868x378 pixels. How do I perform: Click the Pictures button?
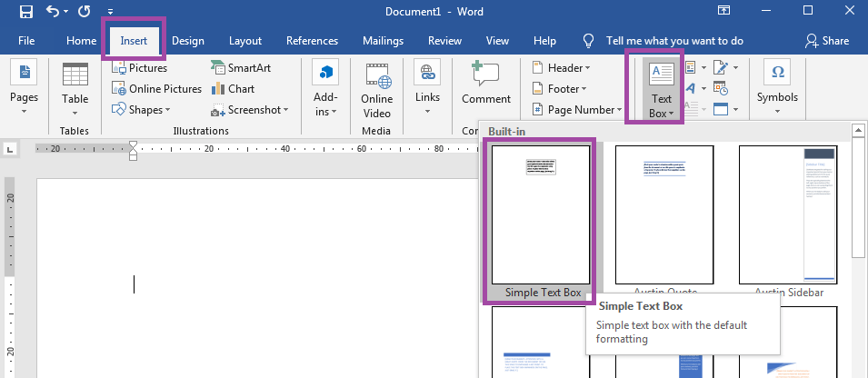(139, 68)
